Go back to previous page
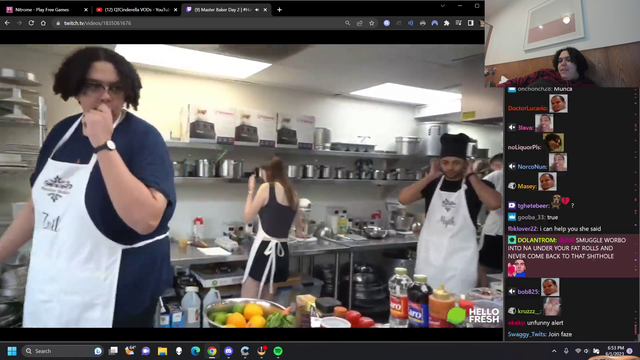This screenshot has height=360, width=640. [7, 23]
